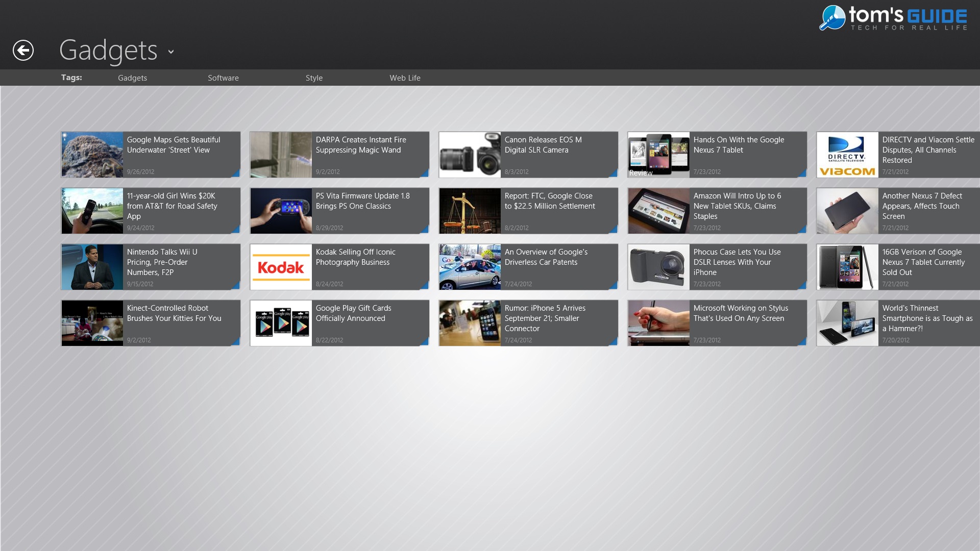This screenshot has height=551, width=980.
Task: Click the Phocus camera case thumbnail
Action: [658, 267]
